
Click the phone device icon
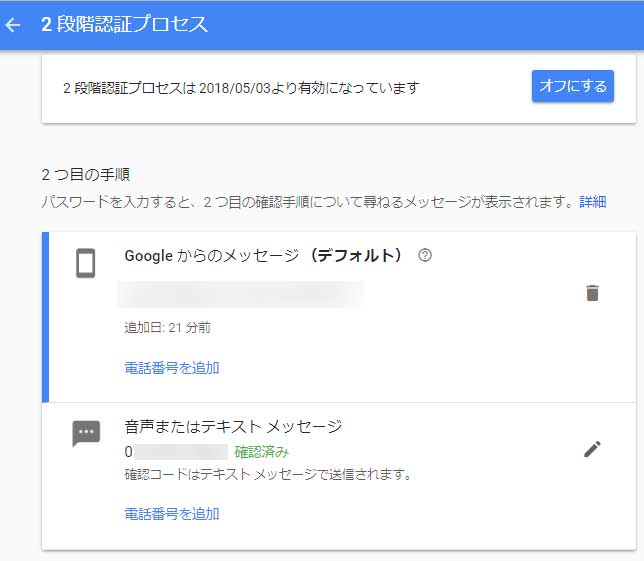tap(86, 263)
